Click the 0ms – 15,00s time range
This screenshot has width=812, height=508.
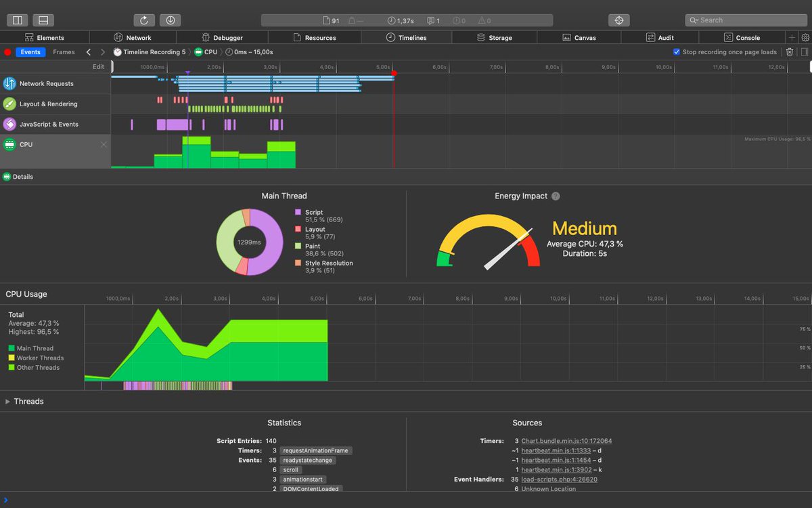249,52
